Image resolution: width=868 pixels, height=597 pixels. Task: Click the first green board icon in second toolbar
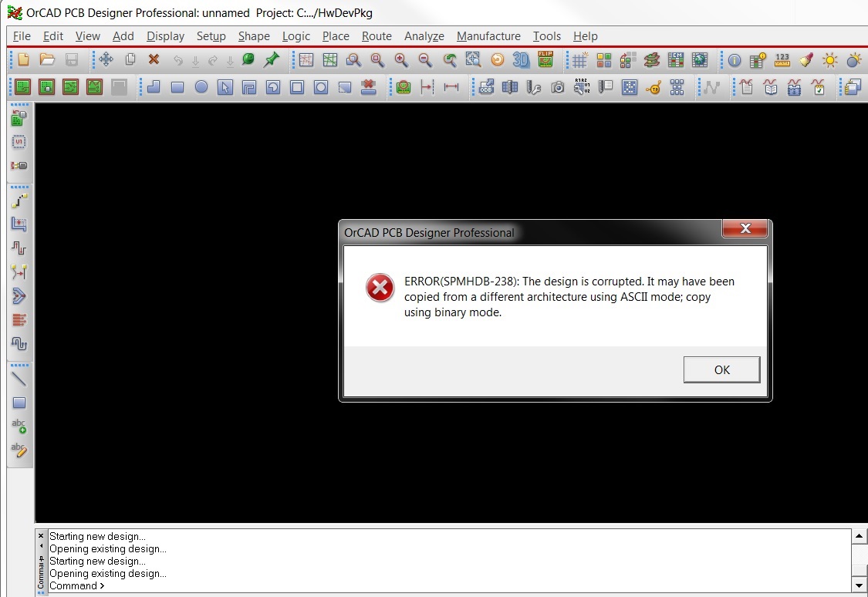click(x=22, y=87)
